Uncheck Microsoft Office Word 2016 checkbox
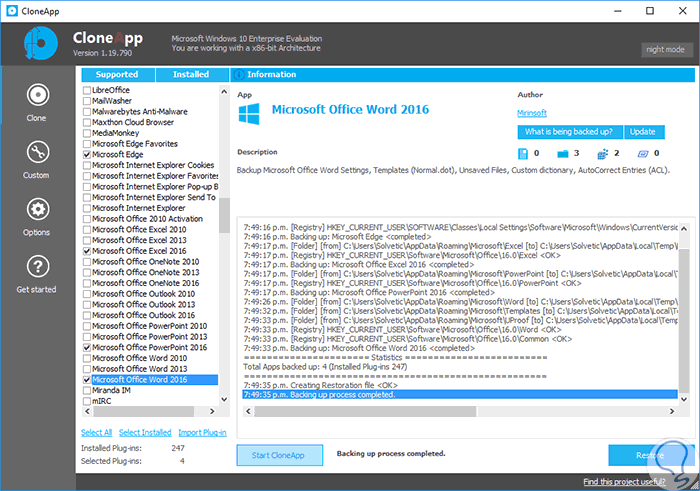This screenshot has width=700, height=491. click(x=87, y=380)
